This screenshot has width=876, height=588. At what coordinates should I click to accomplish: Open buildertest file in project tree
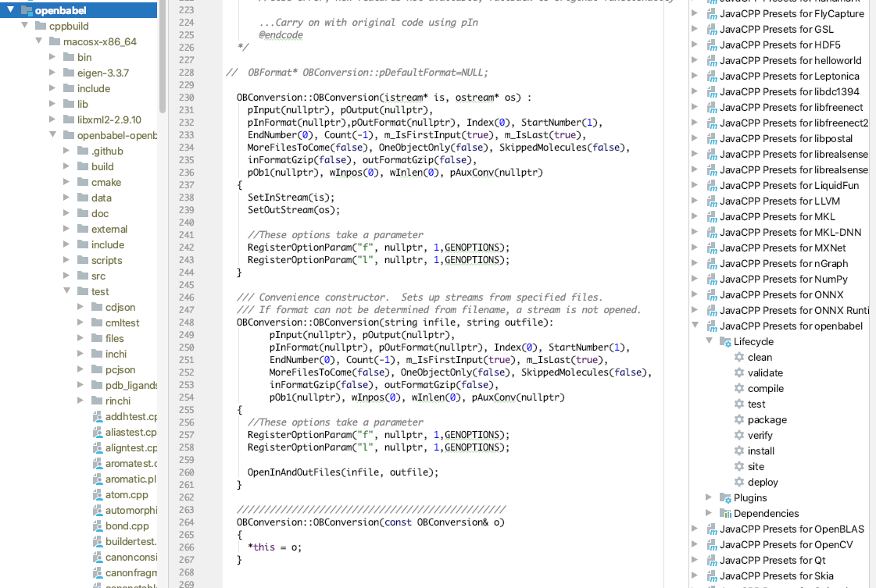coord(131,542)
